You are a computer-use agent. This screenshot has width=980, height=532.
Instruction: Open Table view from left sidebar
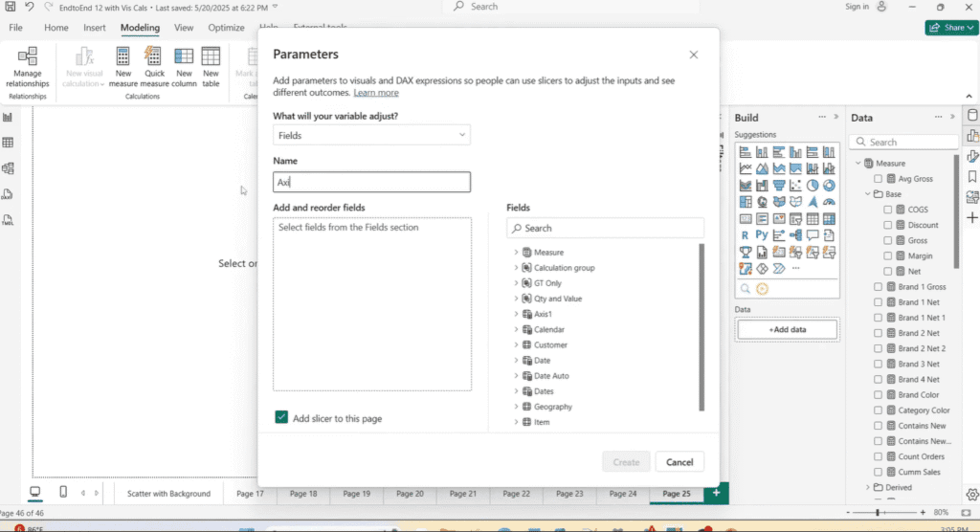tap(8, 143)
